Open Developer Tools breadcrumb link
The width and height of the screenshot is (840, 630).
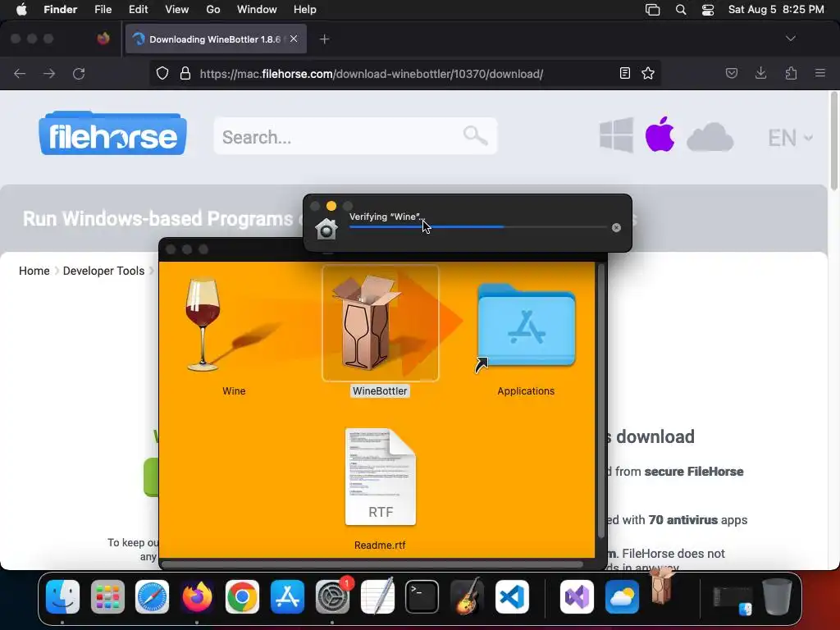point(103,271)
